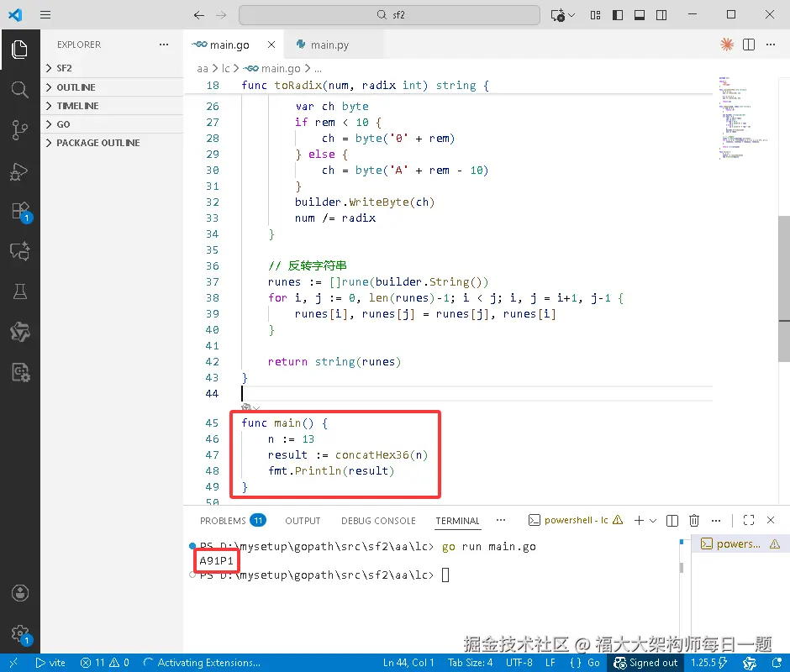Maximize the terminal panel size
The width and height of the screenshot is (790, 672).
click(x=749, y=520)
